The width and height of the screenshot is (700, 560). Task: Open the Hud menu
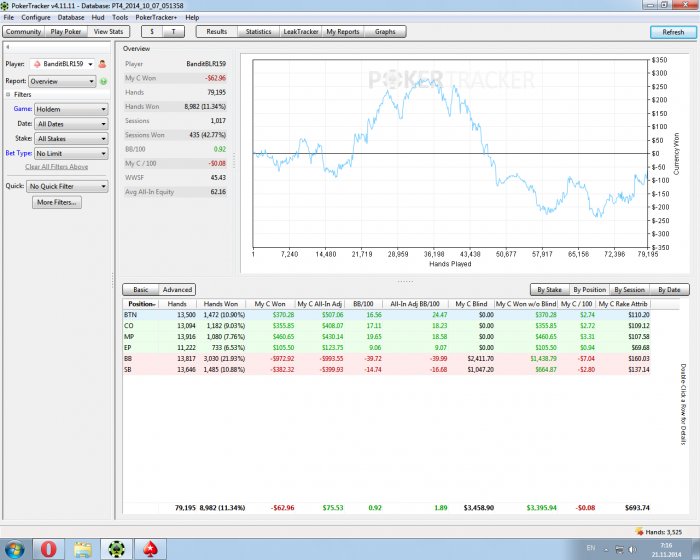(x=98, y=17)
